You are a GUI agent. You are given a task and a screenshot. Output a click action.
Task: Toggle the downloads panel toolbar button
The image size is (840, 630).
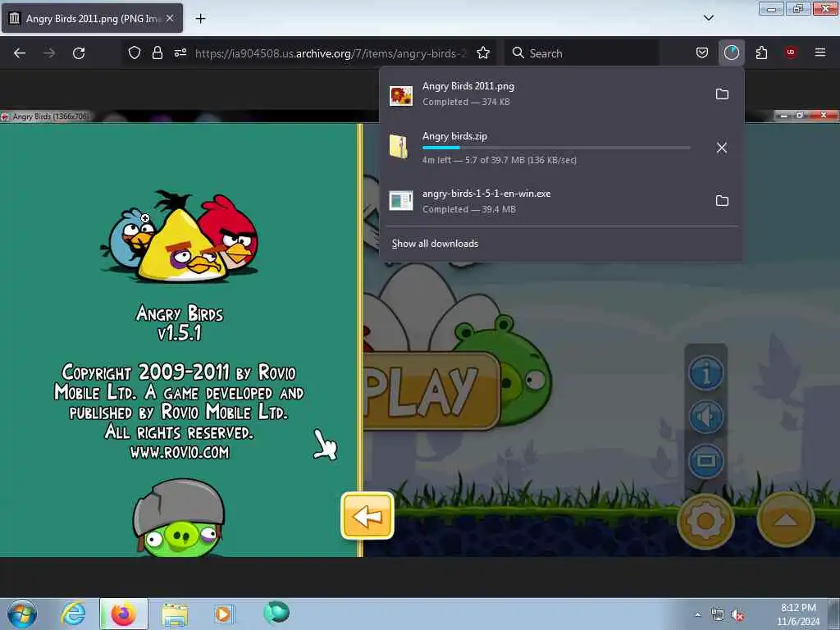coord(731,52)
